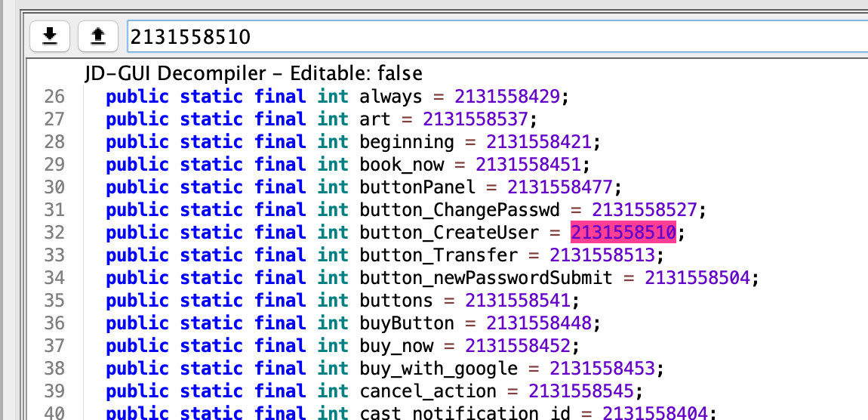This screenshot has height=420, width=868.
Task: Click the search previous (up arrow) button
Action: pos(98,36)
